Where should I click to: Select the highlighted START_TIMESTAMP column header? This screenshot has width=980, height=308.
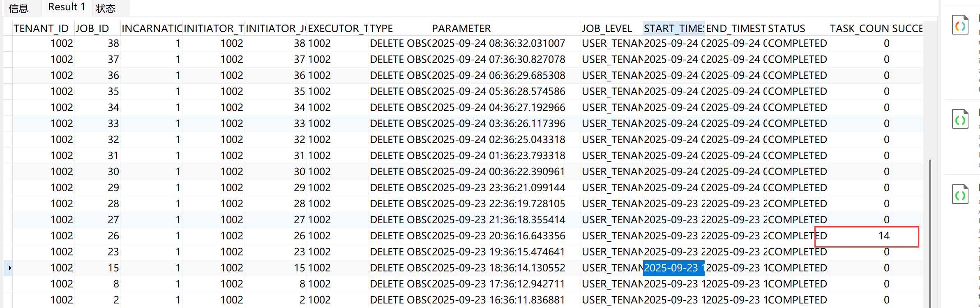pyautogui.click(x=674, y=28)
